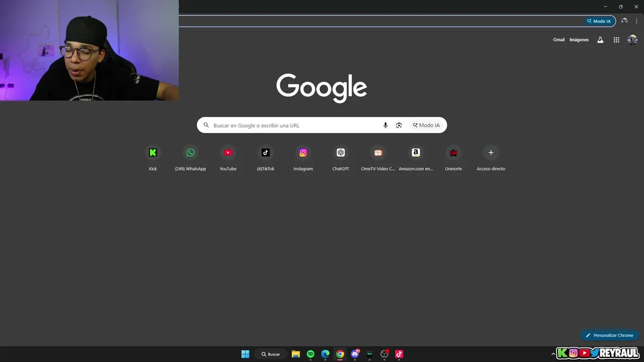The width and height of the screenshot is (644, 362).
Task: Open Chrome profile button in toolbar
Action: point(624,21)
